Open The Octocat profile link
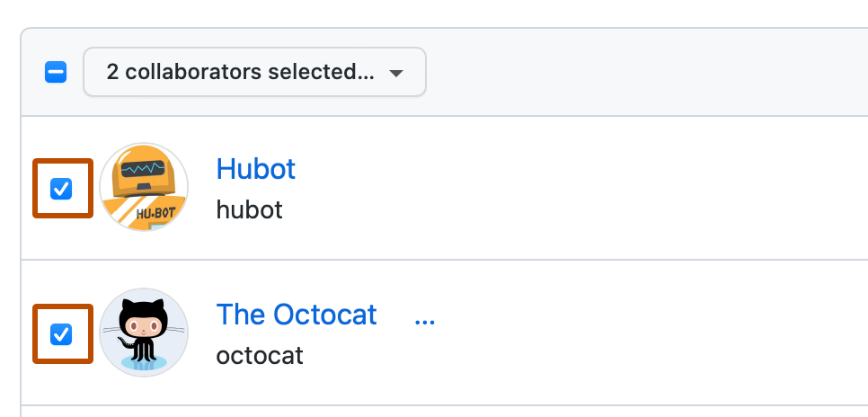The width and height of the screenshot is (868, 417). pos(297,315)
